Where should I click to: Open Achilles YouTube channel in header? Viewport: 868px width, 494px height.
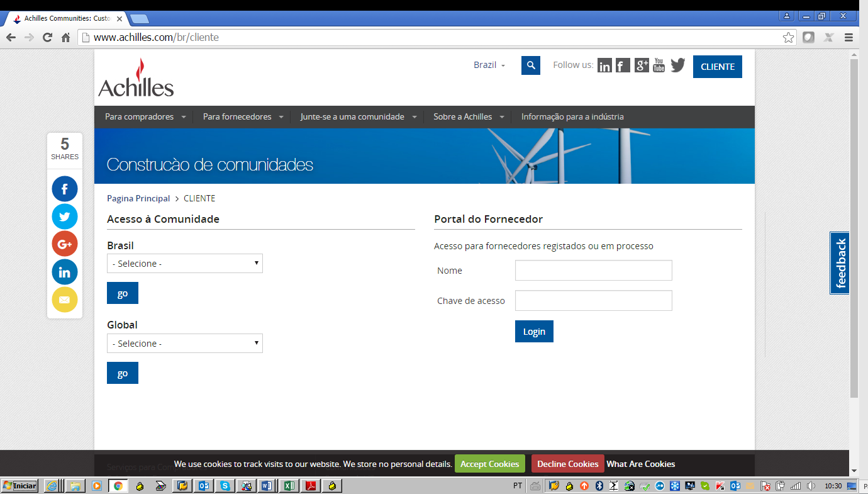coord(659,65)
